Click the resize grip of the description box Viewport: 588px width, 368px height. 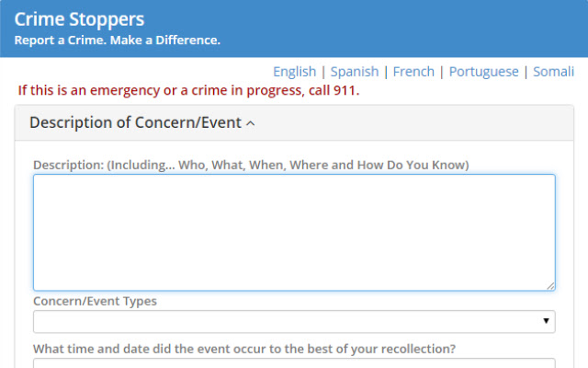(x=550, y=286)
